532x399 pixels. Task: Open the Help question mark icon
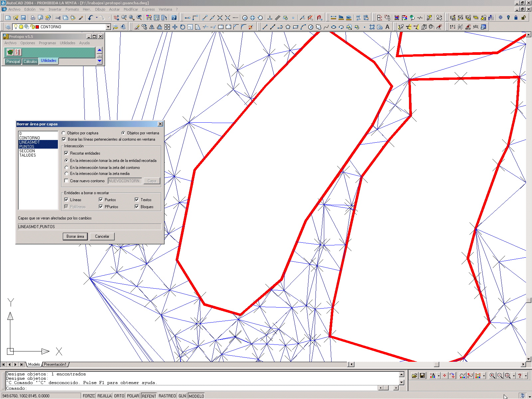(x=174, y=18)
